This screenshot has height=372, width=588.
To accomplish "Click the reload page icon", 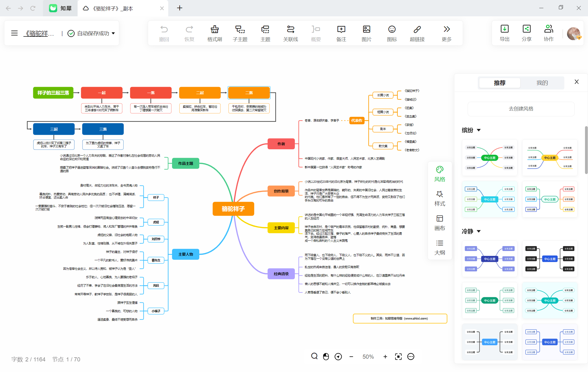I will 33,8.
